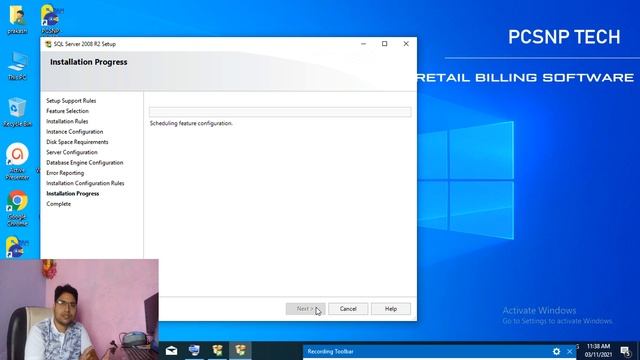Launch Active Presenter from desktop

18,161
